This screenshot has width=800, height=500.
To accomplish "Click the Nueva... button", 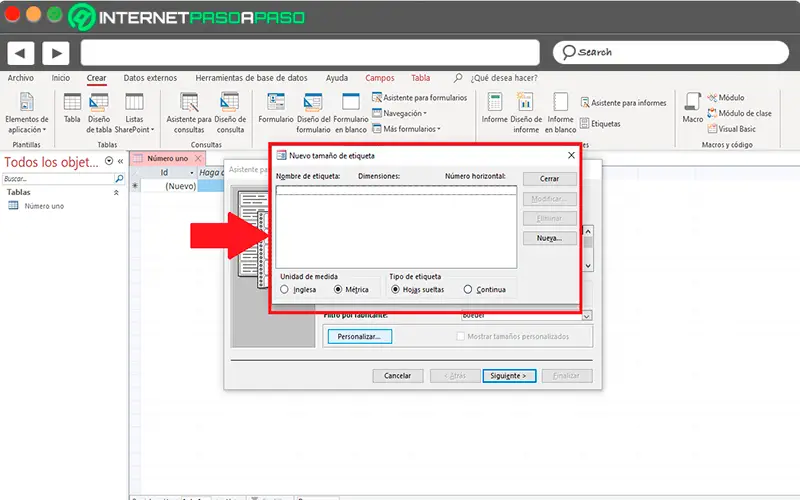I will (x=549, y=238).
